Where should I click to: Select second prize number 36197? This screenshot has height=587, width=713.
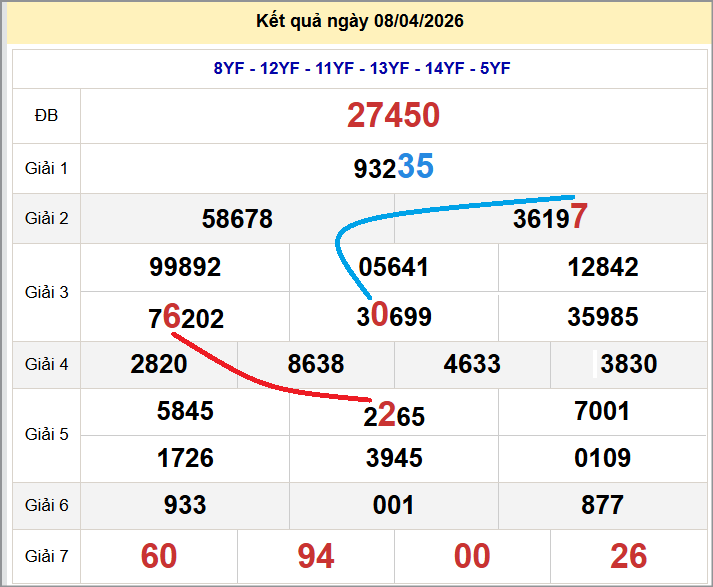tap(550, 218)
